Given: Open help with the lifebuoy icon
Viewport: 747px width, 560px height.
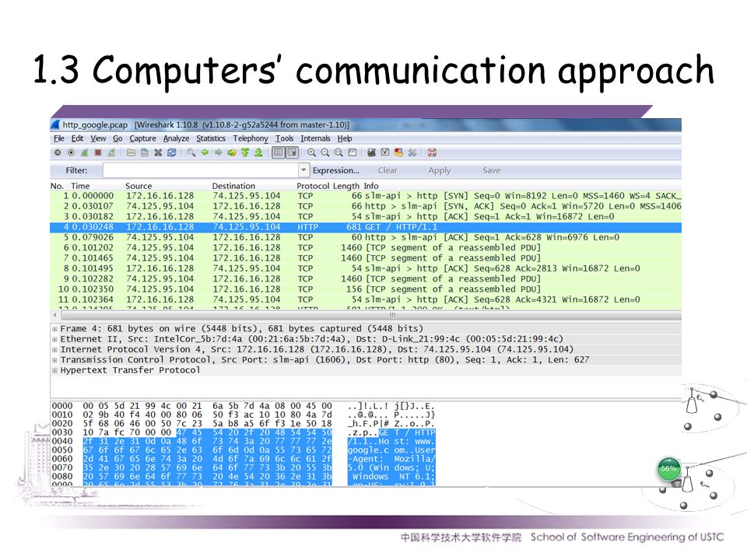Looking at the screenshot, I should point(432,152).
